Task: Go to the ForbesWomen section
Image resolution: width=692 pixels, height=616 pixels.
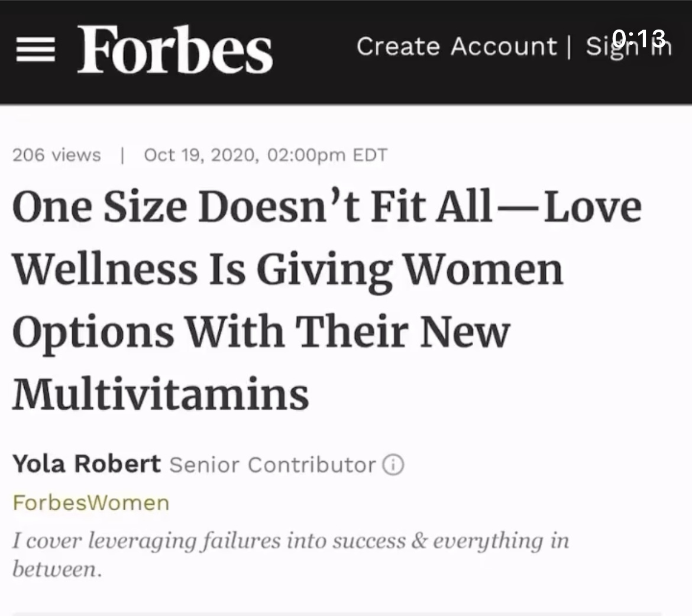Action: point(91,502)
